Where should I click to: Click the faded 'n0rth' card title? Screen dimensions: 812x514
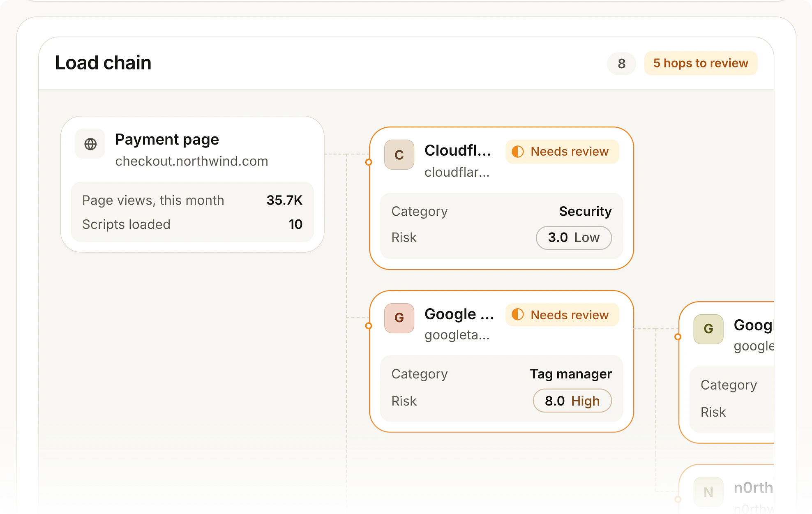tap(754, 488)
